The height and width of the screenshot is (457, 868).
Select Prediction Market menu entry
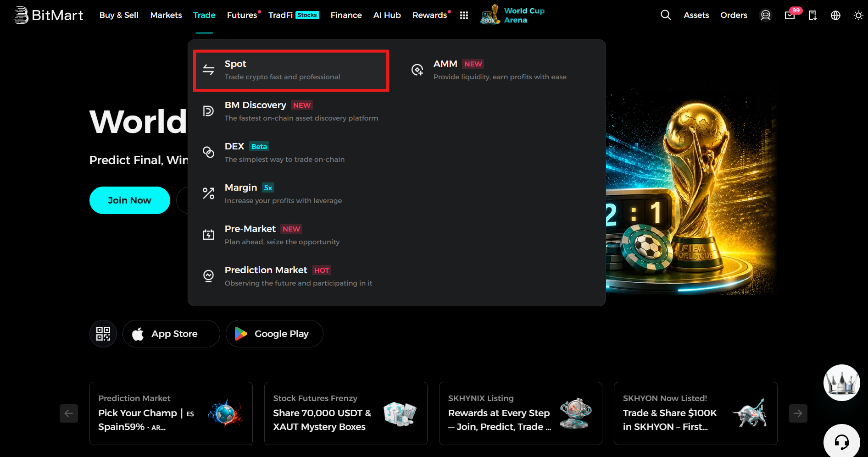291,276
